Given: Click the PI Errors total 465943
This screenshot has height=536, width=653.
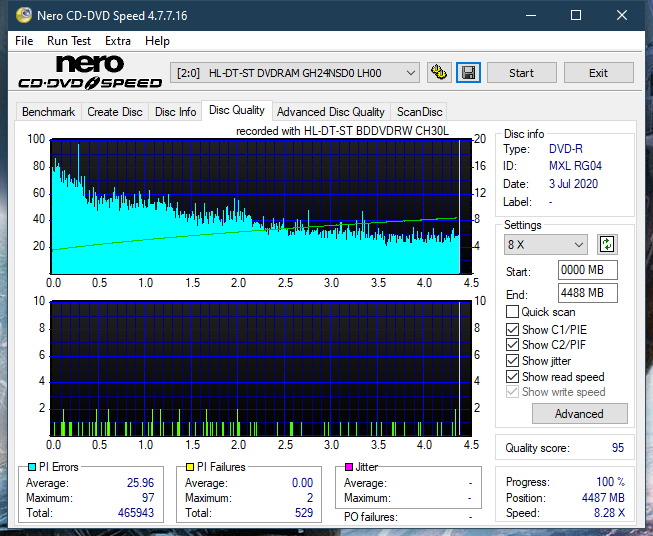Looking at the screenshot, I should (x=136, y=512).
